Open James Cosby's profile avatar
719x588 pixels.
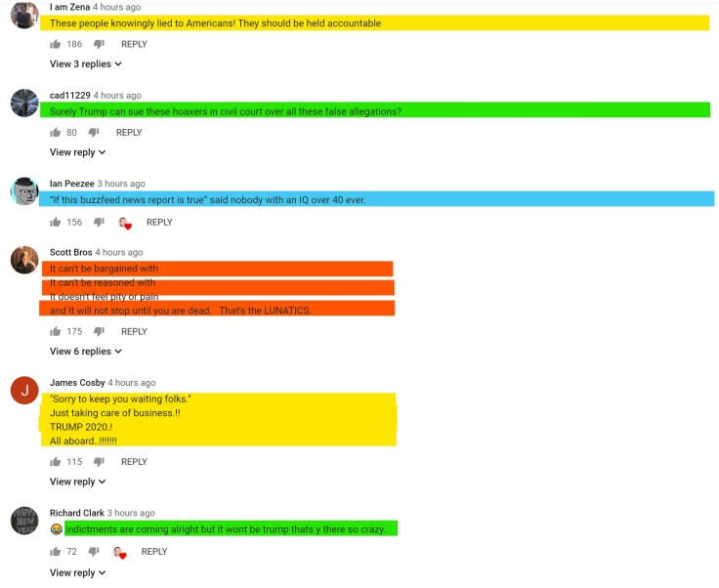coord(24,392)
